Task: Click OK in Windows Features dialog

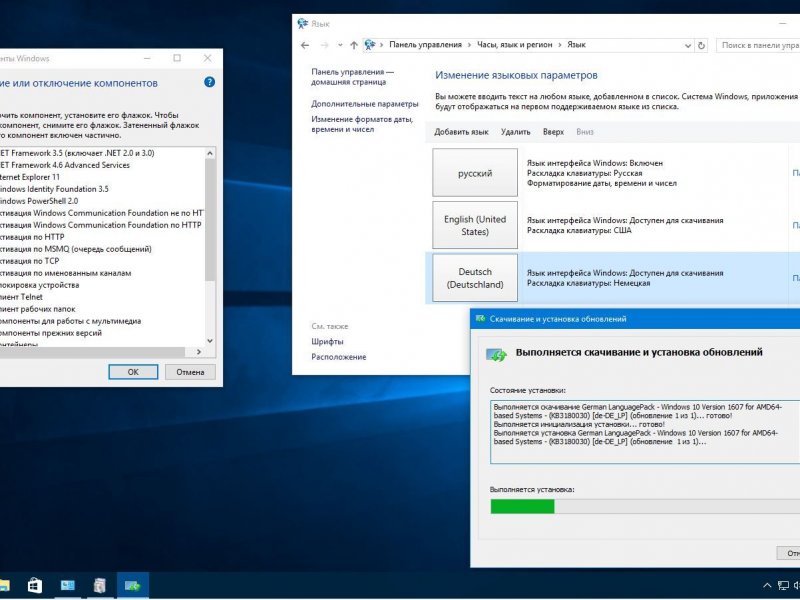Action: click(133, 372)
